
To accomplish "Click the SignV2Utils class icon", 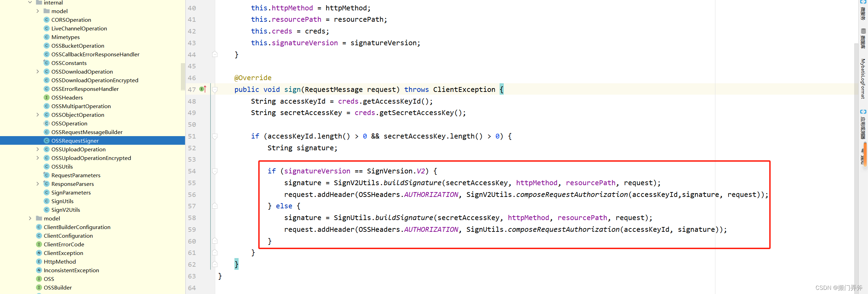I will click(x=47, y=210).
